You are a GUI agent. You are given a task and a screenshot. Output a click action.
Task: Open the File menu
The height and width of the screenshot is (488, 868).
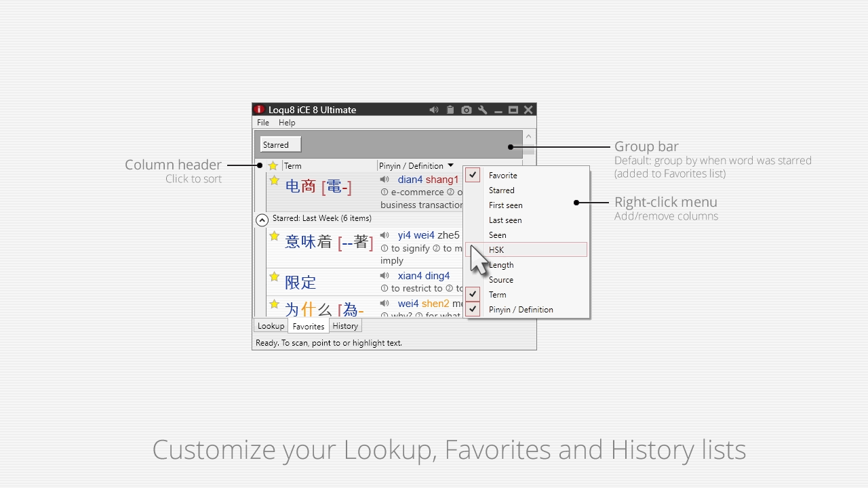[x=263, y=123]
